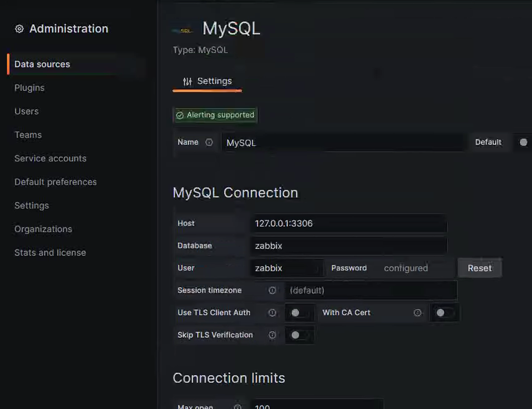Click info icon beside Name label
The width and height of the screenshot is (532, 409).
tap(209, 143)
